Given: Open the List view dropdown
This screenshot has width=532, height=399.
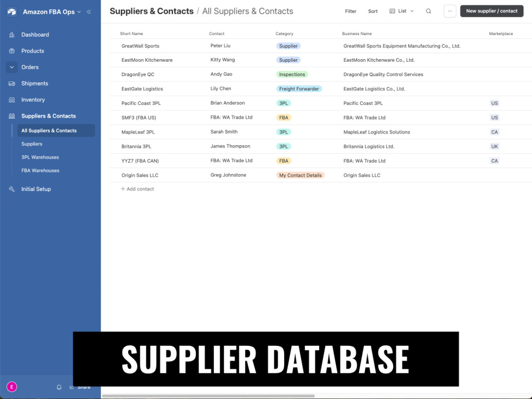Looking at the screenshot, I should (403, 11).
